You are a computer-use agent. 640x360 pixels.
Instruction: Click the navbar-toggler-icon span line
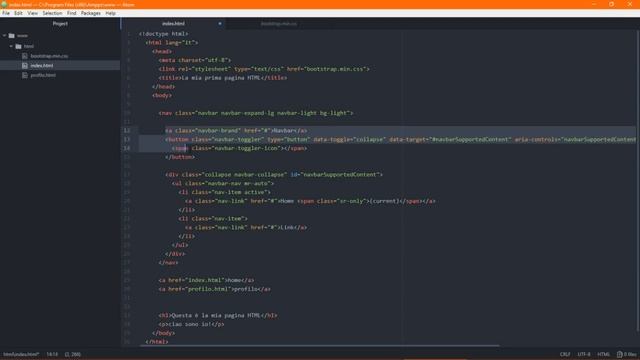(x=240, y=148)
